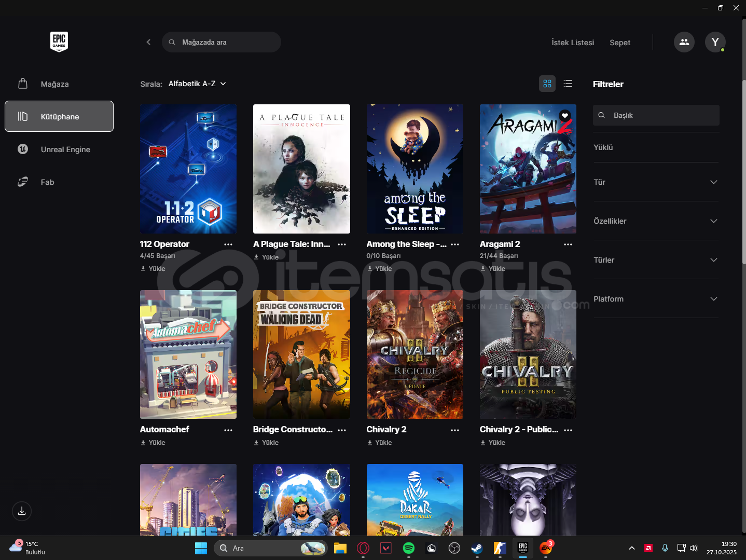This screenshot has width=746, height=560.
Task: Click the Windows taskbar Ara search box
Action: point(271,548)
